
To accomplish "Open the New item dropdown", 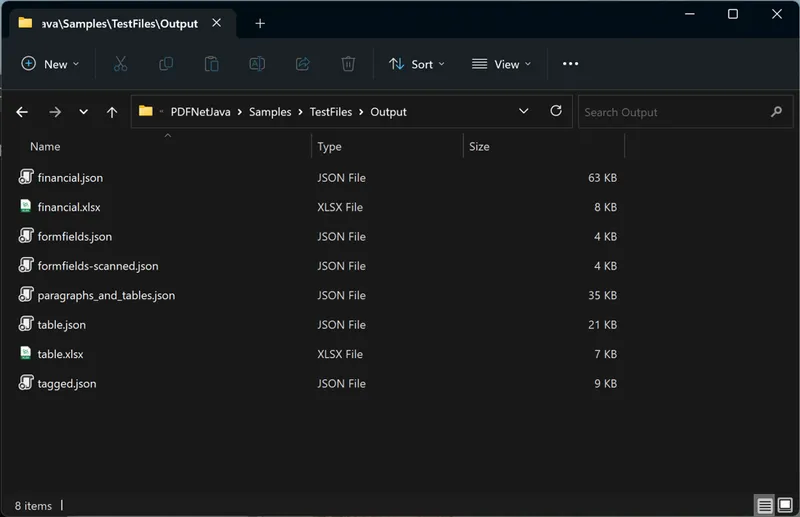I will click(50, 64).
